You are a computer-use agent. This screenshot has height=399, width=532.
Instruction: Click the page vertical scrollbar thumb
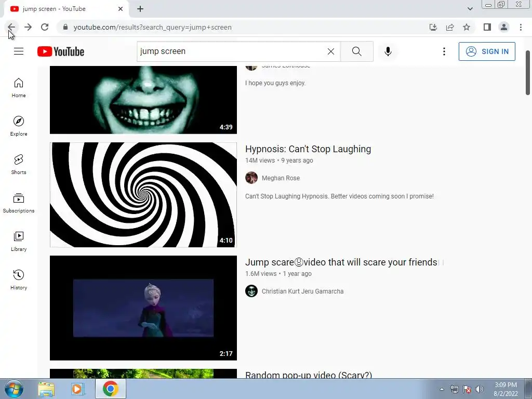528,73
